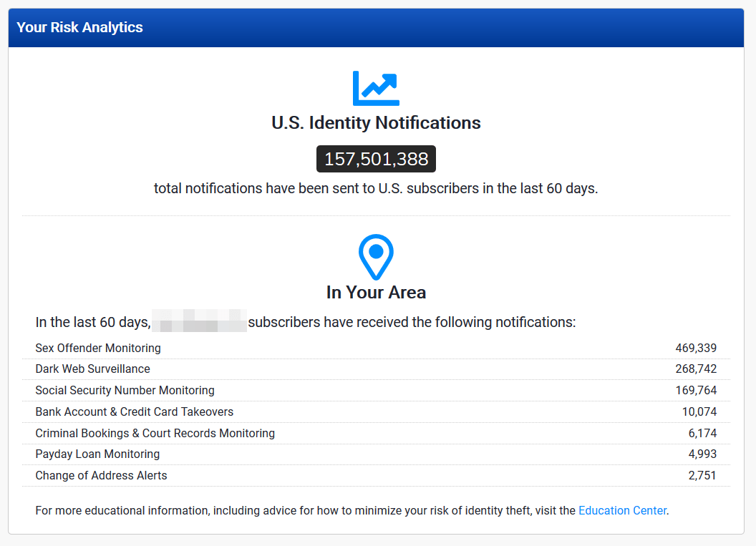Click the Dark Web Surveillance entry

coord(92,369)
